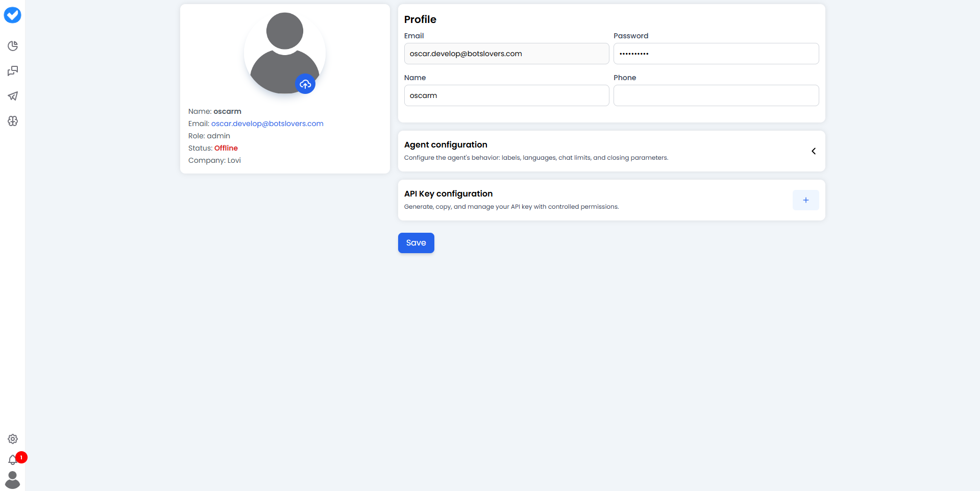Viewport: 980px width, 491px height.
Task: Check notifications via the bell icon
Action: pyautogui.click(x=13, y=460)
